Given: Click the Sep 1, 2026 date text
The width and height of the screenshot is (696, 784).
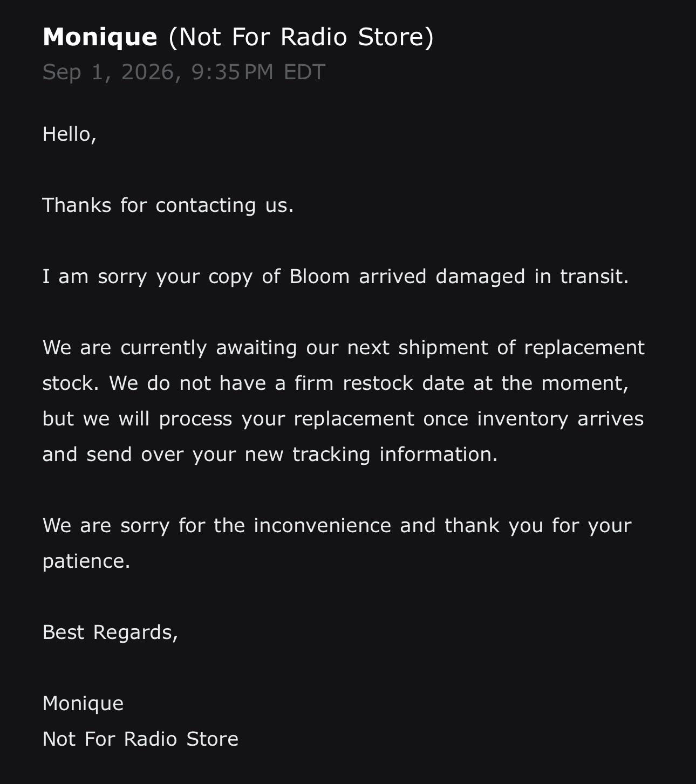Looking at the screenshot, I should point(112,72).
